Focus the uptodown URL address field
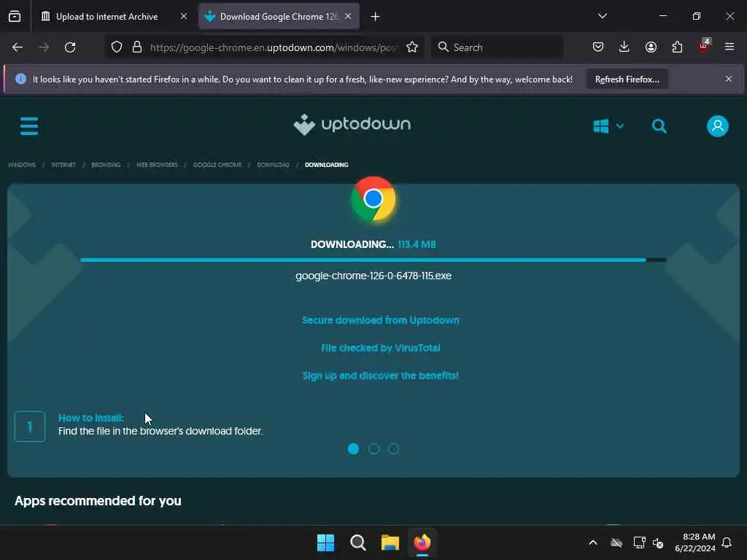The height and width of the screenshot is (560, 747). tap(274, 47)
